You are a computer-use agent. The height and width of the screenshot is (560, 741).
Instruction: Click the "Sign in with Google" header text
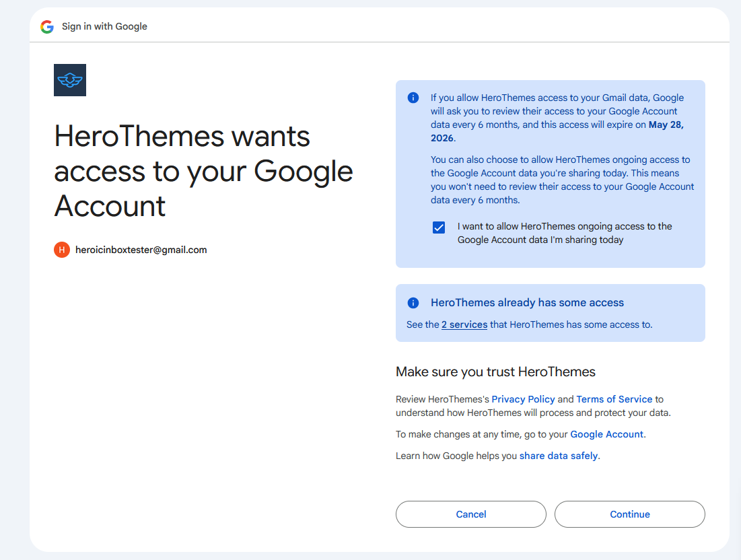click(104, 27)
